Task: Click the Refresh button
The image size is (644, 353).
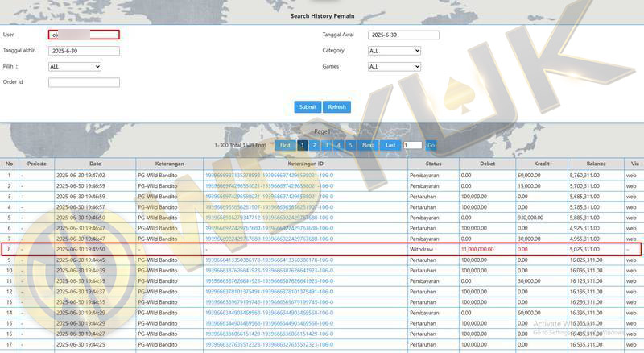Action: tap(336, 107)
